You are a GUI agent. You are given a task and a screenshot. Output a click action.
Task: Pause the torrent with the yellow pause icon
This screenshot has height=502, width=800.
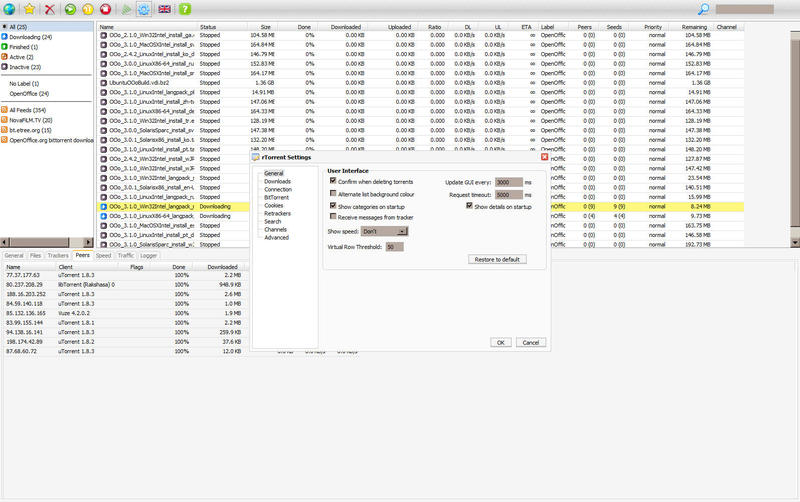coord(88,9)
